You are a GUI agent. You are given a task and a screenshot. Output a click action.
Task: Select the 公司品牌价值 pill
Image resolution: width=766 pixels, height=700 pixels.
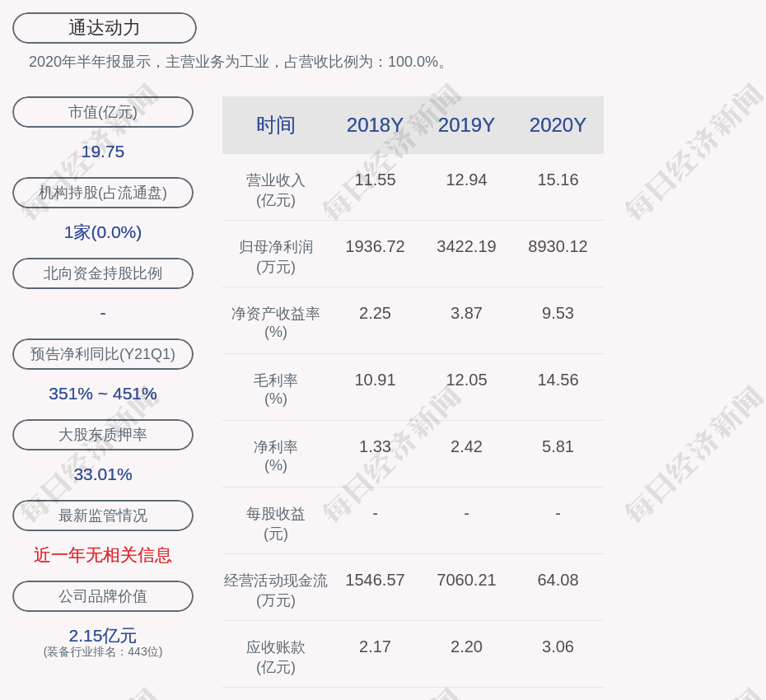coord(103,596)
